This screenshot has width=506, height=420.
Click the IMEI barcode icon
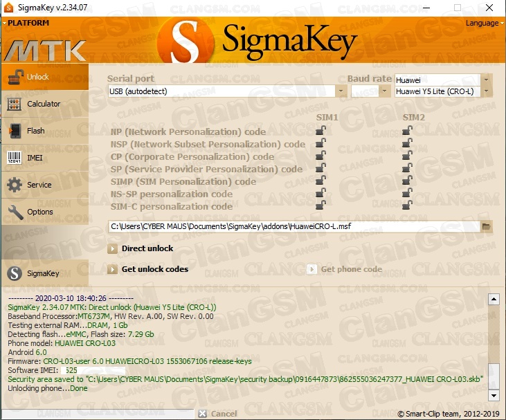coord(15,158)
